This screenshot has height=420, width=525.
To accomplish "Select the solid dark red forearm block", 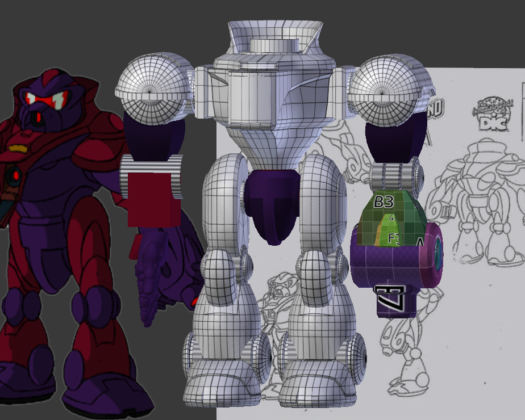I will [x=154, y=199].
